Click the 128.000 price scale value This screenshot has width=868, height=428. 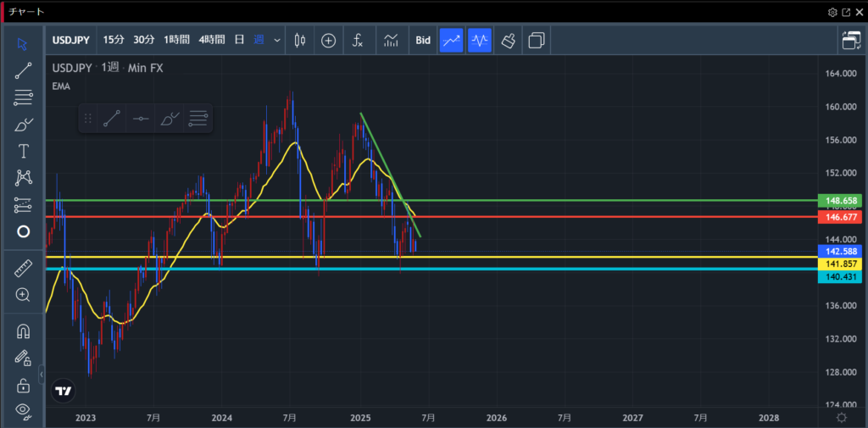click(x=841, y=372)
